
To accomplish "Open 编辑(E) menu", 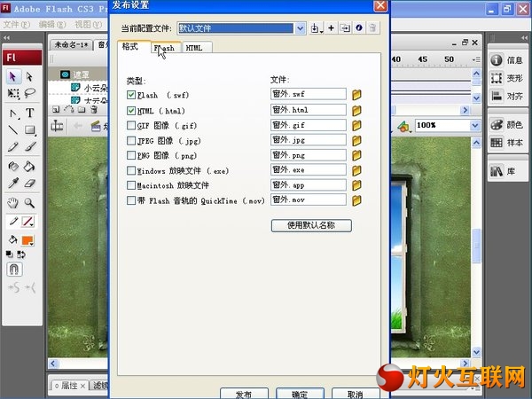I will (52, 25).
